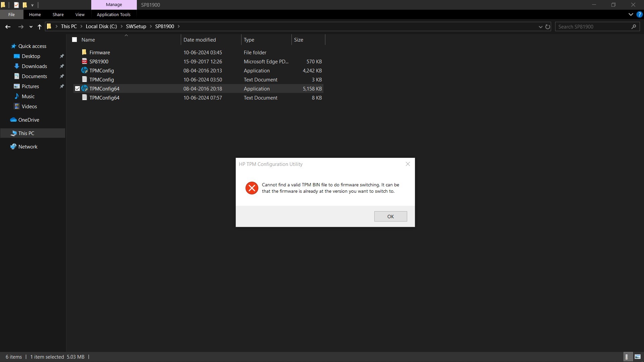Click the SP81900 PDF file icon
The height and width of the screenshot is (362, 644).
pyautogui.click(x=84, y=61)
